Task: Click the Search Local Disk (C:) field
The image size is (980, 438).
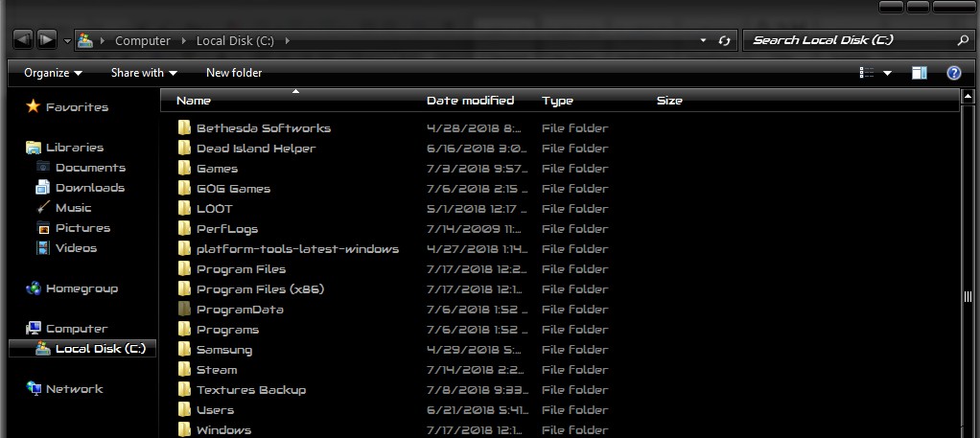Action: point(857,40)
